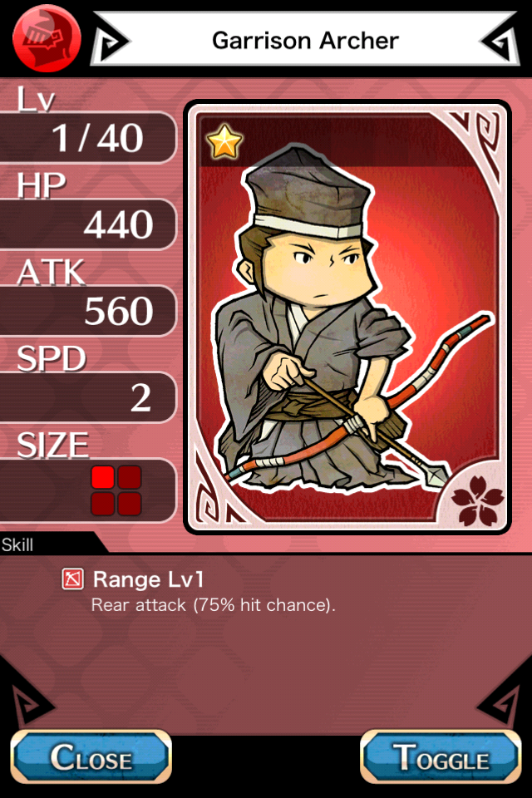Select the ATK 560 stat bar
532x798 pixels.
coord(87,311)
